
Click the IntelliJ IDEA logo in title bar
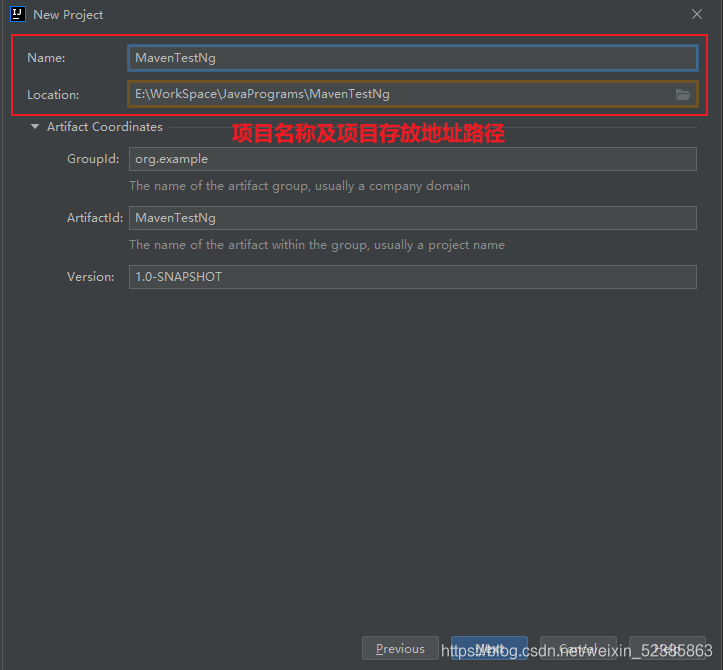[x=18, y=14]
